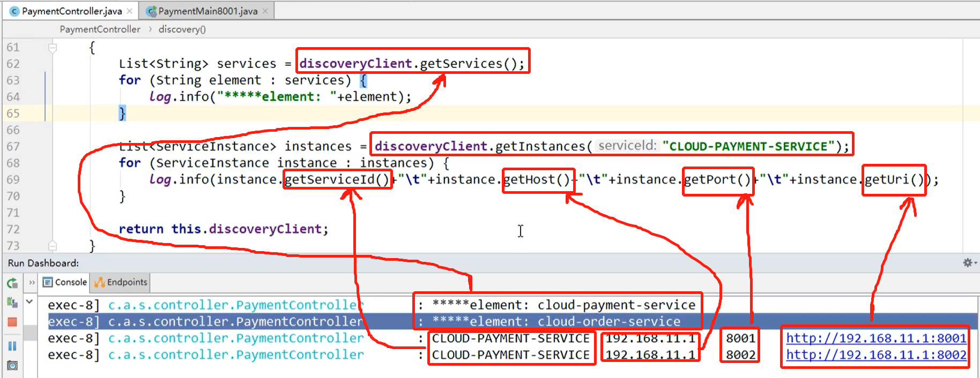This screenshot has height=378, width=980.
Task: Take a thread dump with camera icon
Action: tap(12, 366)
